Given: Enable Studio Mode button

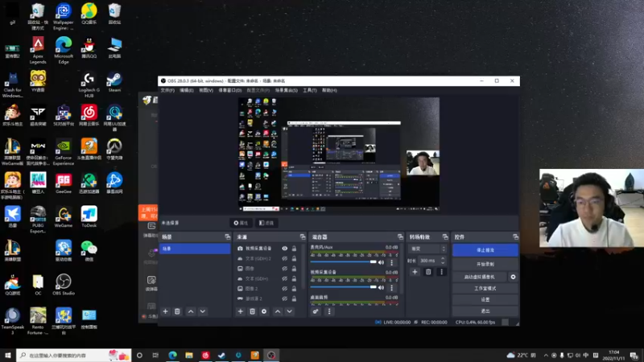Looking at the screenshot, I should click(x=485, y=288).
